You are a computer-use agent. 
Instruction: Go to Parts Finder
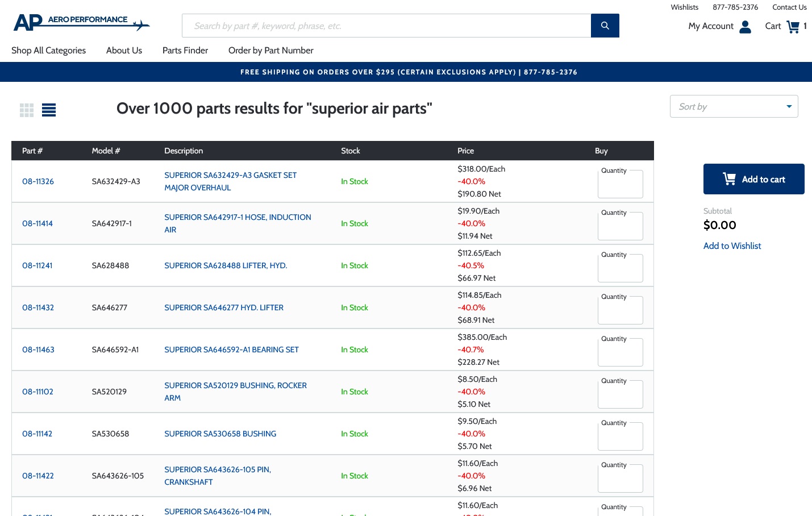click(185, 51)
